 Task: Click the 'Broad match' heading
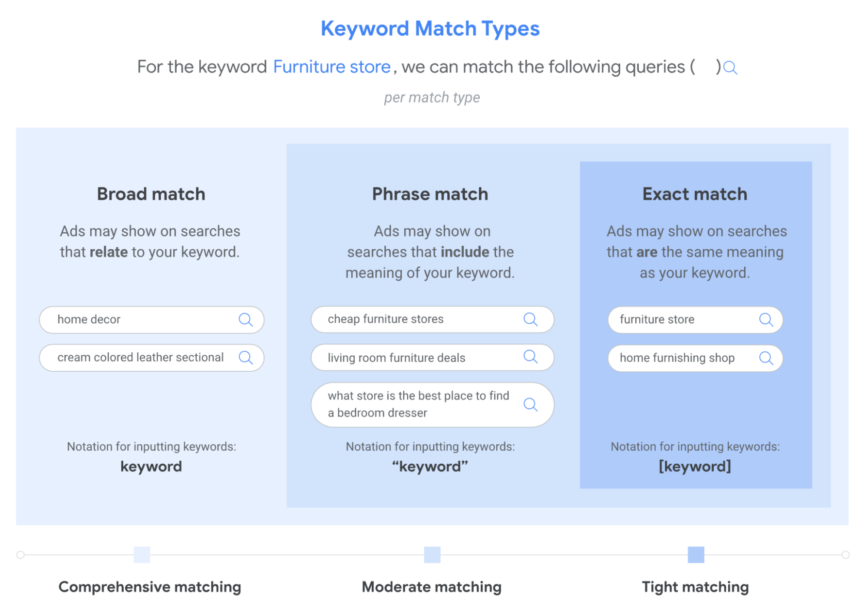pyautogui.click(x=151, y=194)
